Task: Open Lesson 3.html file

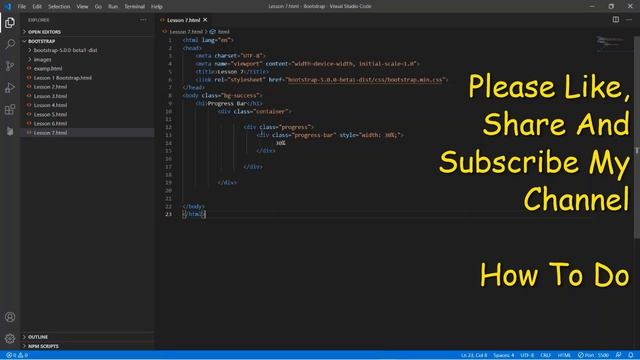Action: pos(50,96)
